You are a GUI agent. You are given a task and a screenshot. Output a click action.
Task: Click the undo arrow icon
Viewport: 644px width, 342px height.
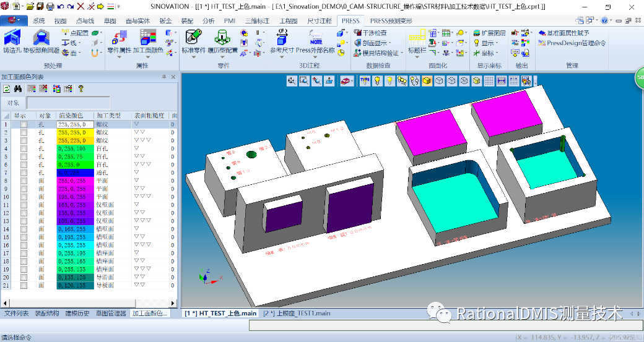tap(61, 7)
